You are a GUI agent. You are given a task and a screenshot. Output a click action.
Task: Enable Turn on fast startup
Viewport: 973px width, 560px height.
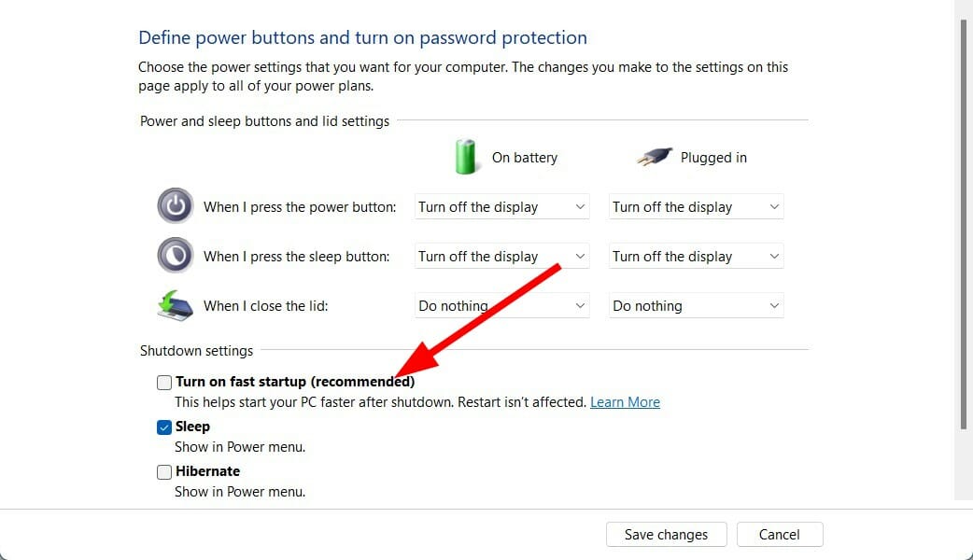point(163,382)
